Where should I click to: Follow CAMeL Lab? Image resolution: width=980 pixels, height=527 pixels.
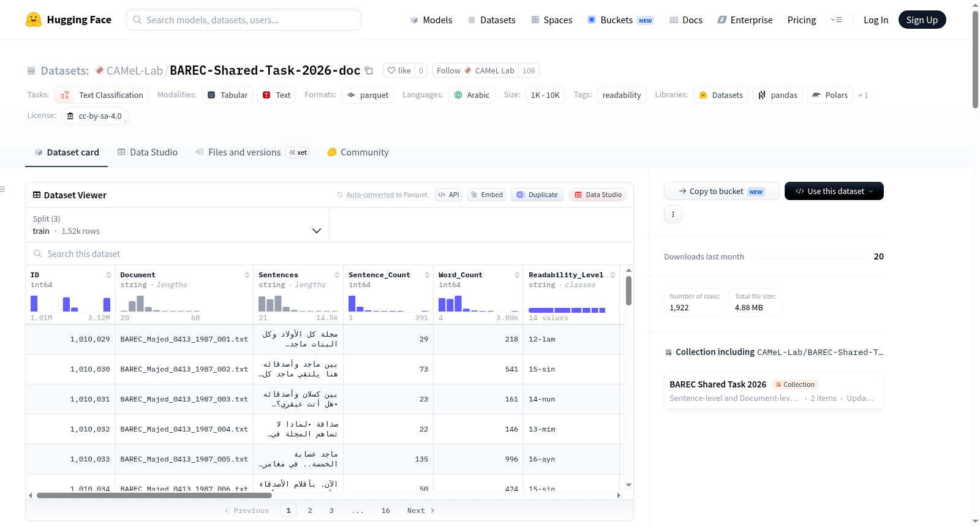(x=475, y=70)
